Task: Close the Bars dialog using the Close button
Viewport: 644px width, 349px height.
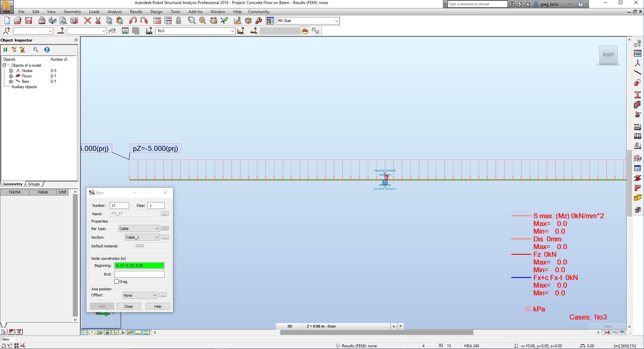Action: coord(129,306)
